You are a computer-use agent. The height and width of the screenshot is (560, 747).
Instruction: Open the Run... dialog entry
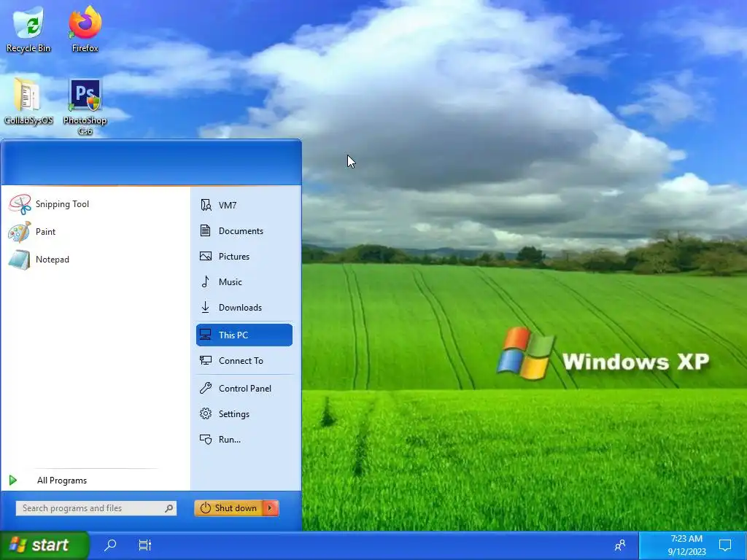(x=244, y=440)
